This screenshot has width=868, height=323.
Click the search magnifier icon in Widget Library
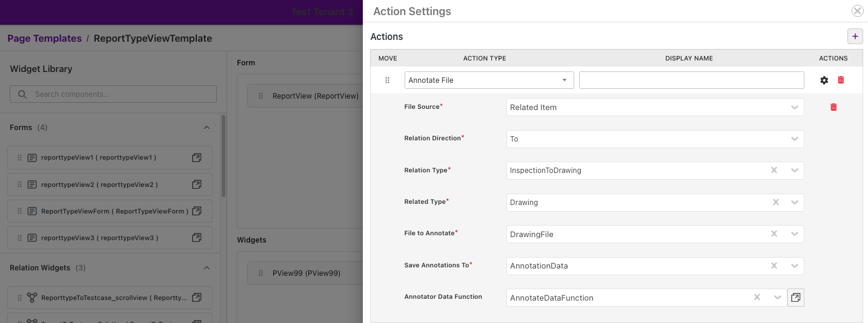coord(22,94)
